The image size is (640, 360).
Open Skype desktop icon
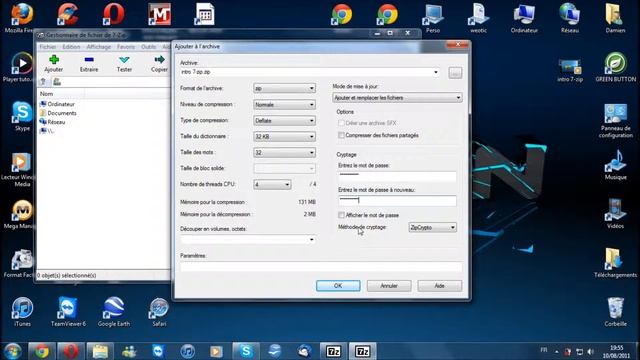click(22, 116)
